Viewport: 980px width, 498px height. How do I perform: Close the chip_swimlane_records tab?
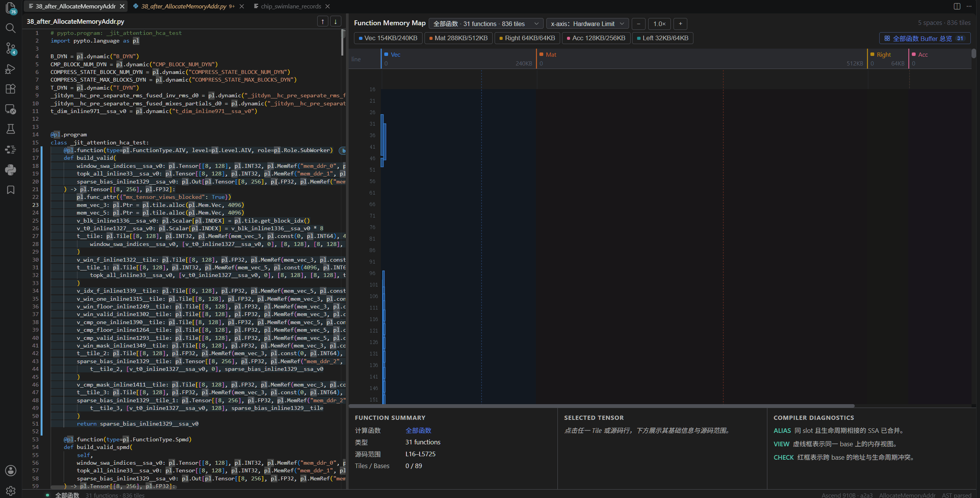pos(328,7)
